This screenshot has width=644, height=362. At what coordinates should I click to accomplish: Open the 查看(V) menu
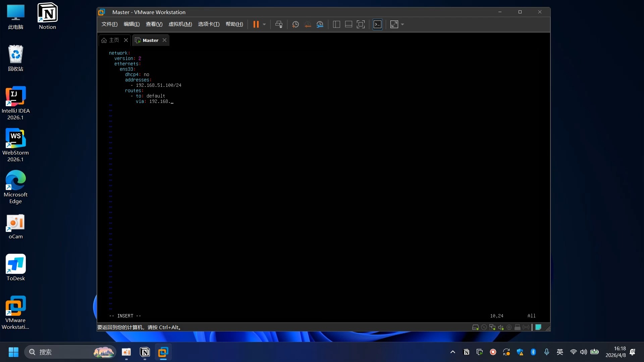tap(154, 24)
